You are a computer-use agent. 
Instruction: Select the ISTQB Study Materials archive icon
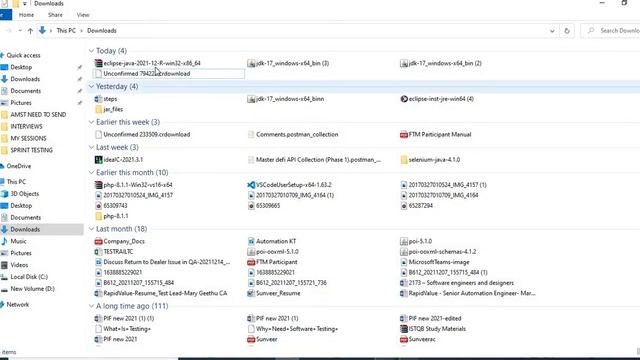coord(404,329)
